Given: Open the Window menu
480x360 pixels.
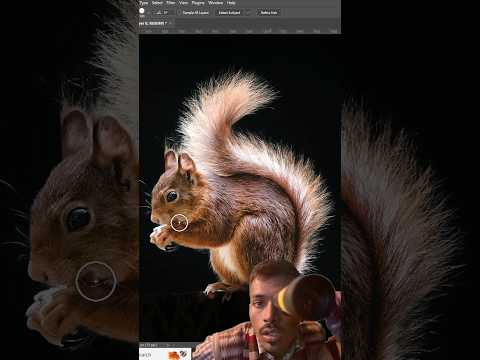Looking at the screenshot, I should (215, 3).
